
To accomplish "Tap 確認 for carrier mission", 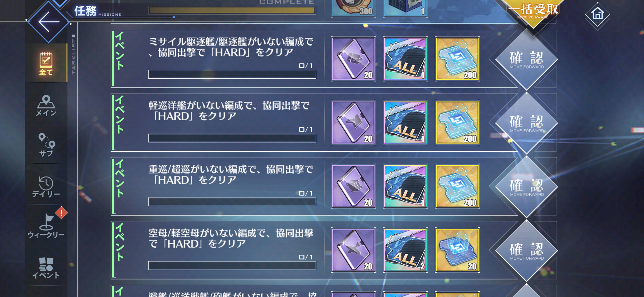I will pyautogui.click(x=526, y=251).
